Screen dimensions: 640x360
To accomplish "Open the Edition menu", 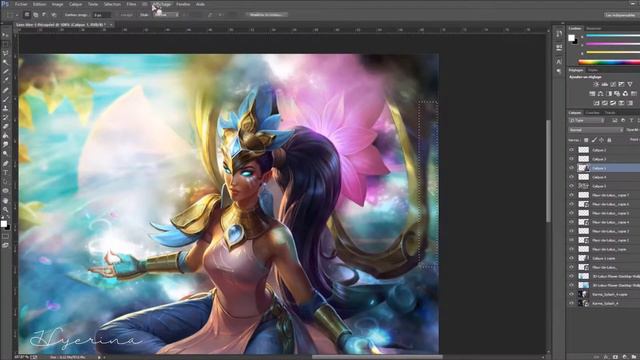I will [40, 4].
